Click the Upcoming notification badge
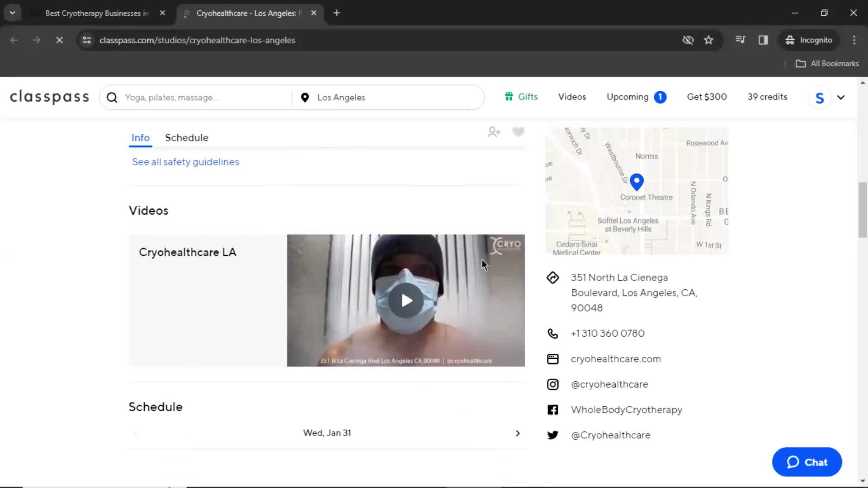Screen dimensions: 868x488 [660, 97]
